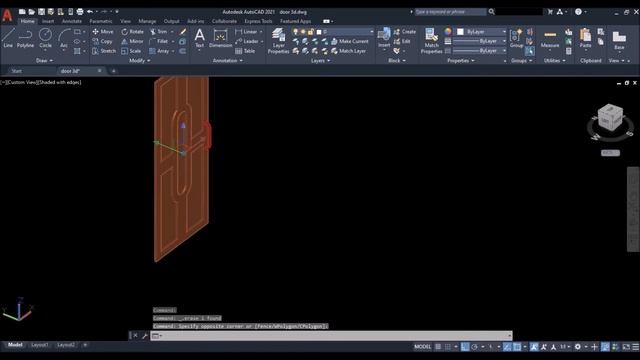Open the Start file tab

click(x=17, y=71)
